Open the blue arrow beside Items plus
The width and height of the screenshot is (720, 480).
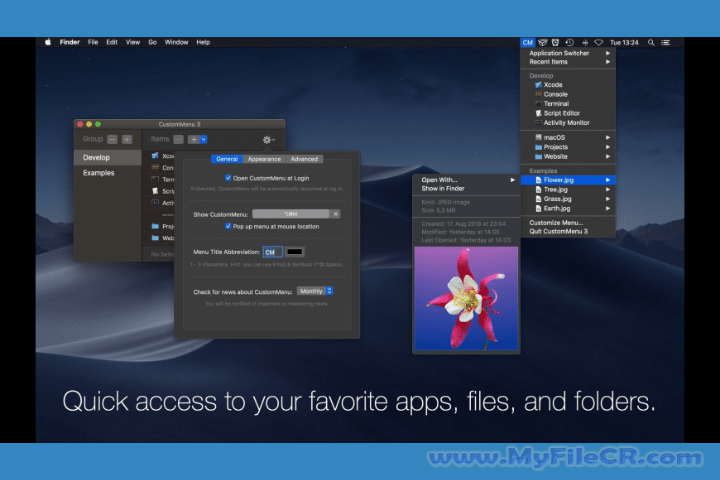click(x=203, y=139)
